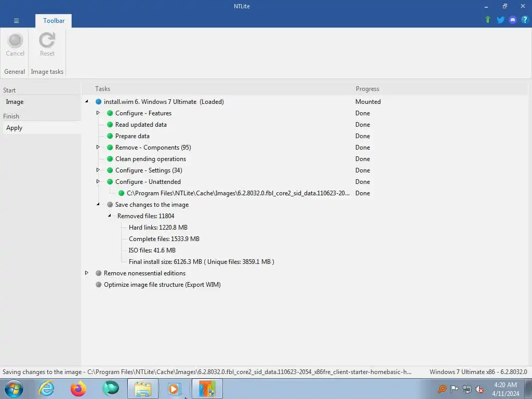This screenshot has height=399, width=532.
Task: Click green dot beside Configure - Unattended
Action: click(110, 181)
